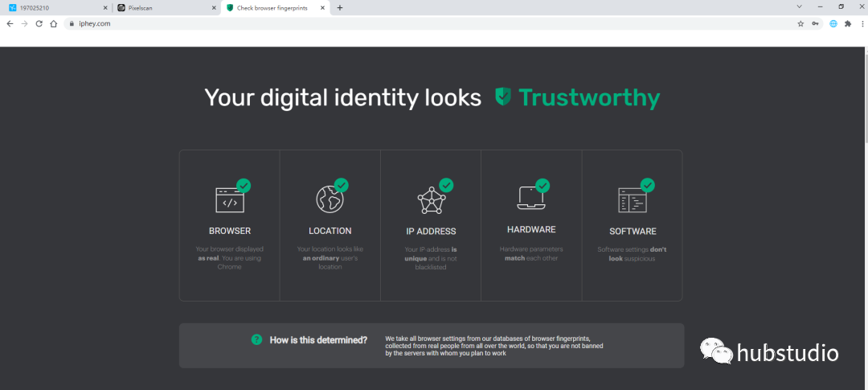Image resolution: width=868 pixels, height=390 pixels.
Task: Click the IP Address network icon
Action: click(432, 200)
